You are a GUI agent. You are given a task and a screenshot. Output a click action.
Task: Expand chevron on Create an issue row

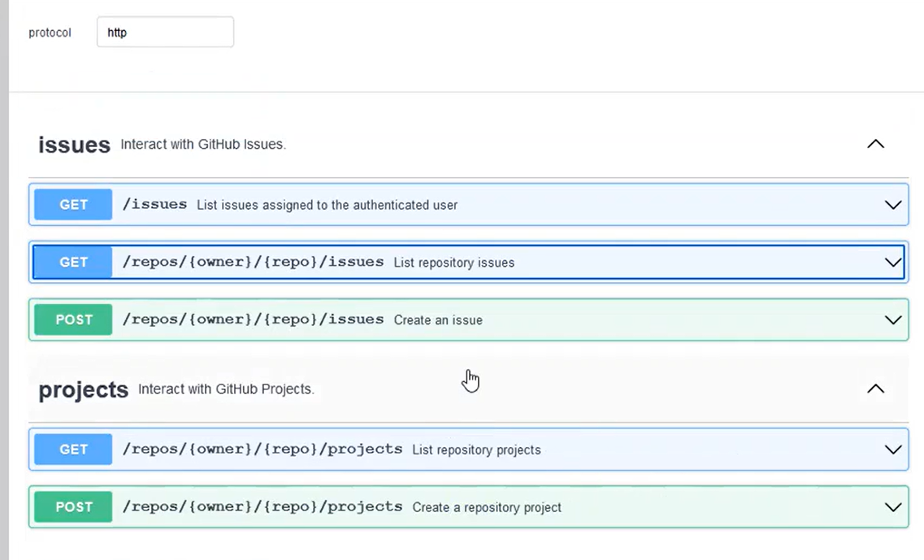pyautogui.click(x=892, y=320)
